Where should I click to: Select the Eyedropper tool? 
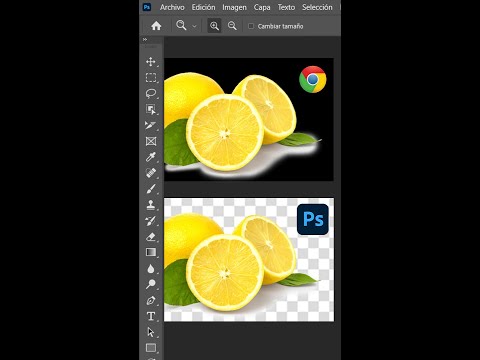pyautogui.click(x=151, y=157)
